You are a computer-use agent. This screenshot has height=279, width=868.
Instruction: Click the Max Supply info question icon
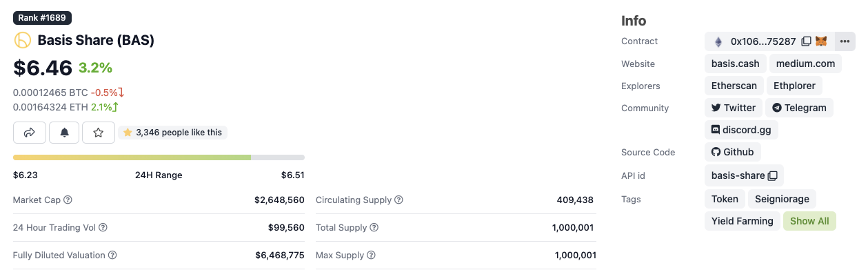pos(371,256)
